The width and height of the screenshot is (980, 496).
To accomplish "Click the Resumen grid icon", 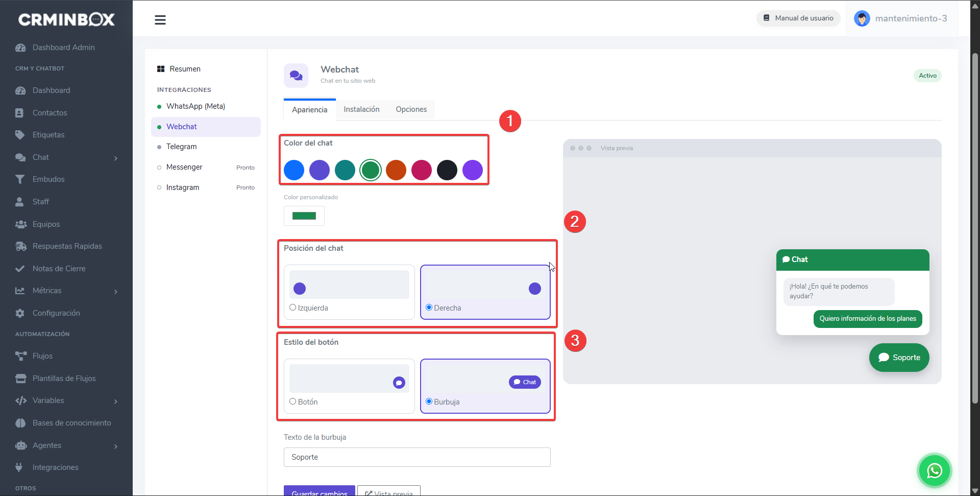I will point(161,69).
